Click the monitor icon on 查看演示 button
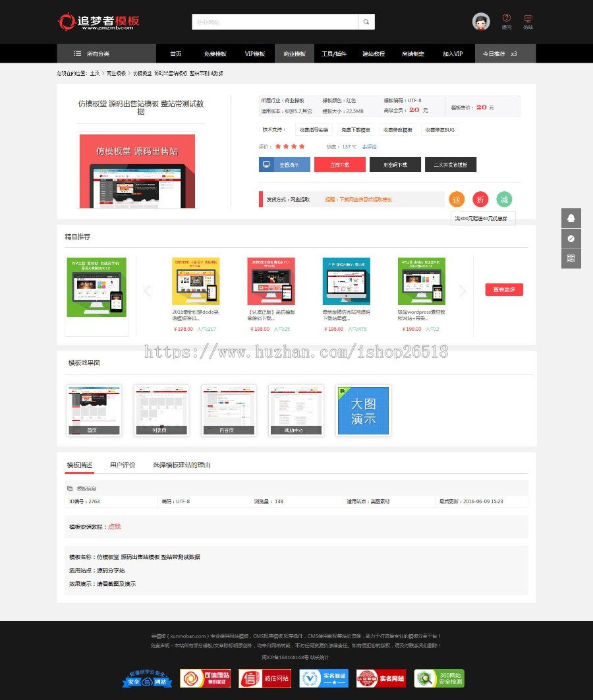The height and width of the screenshot is (700, 593). point(266,164)
